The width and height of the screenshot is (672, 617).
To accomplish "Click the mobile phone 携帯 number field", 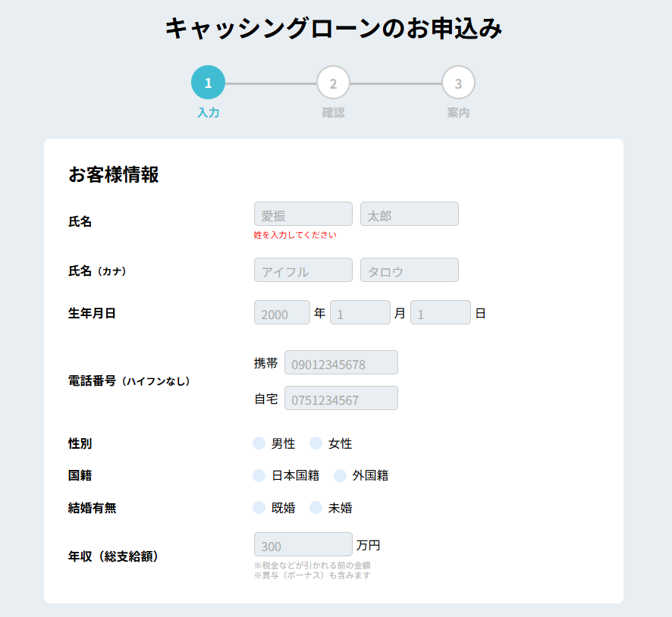I will 341,362.
